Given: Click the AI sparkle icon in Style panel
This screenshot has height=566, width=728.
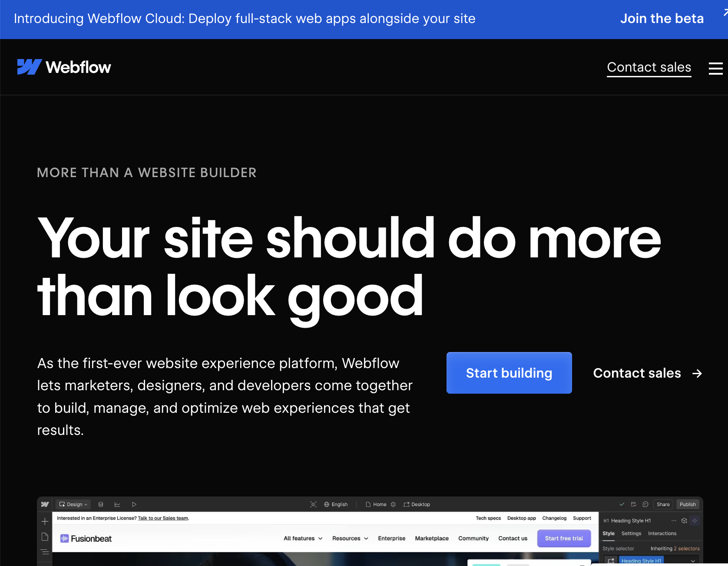Looking at the screenshot, I should pyautogui.click(x=695, y=520).
